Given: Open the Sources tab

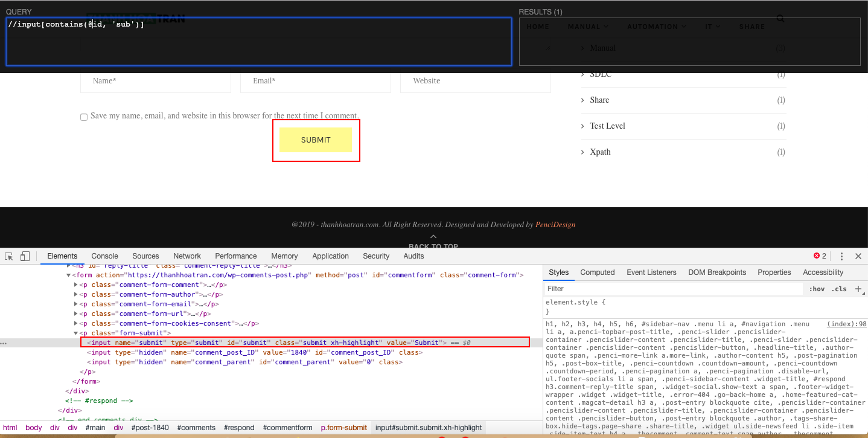Looking at the screenshot, I should [x=145, y=256].
